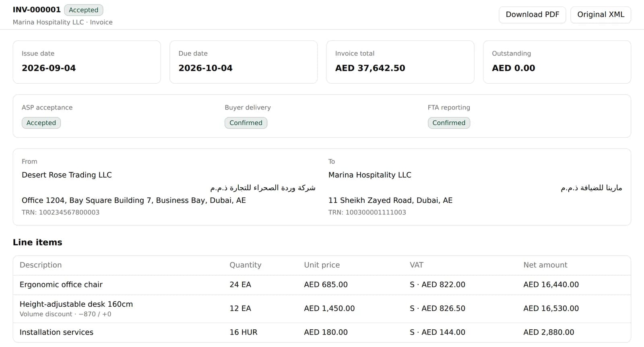Click the quantity 24 EA
The width and height of the screenshot is (644, 347).
click(240, 285)
